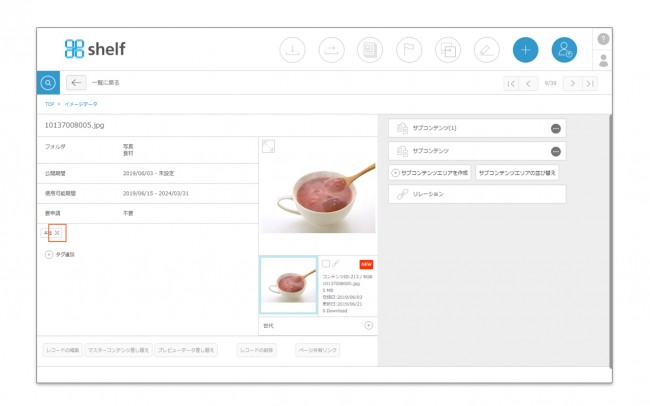Click the flag icon in the toolbar
The width and height of the screenshot is (650, 406).
[x=409, y=50]
